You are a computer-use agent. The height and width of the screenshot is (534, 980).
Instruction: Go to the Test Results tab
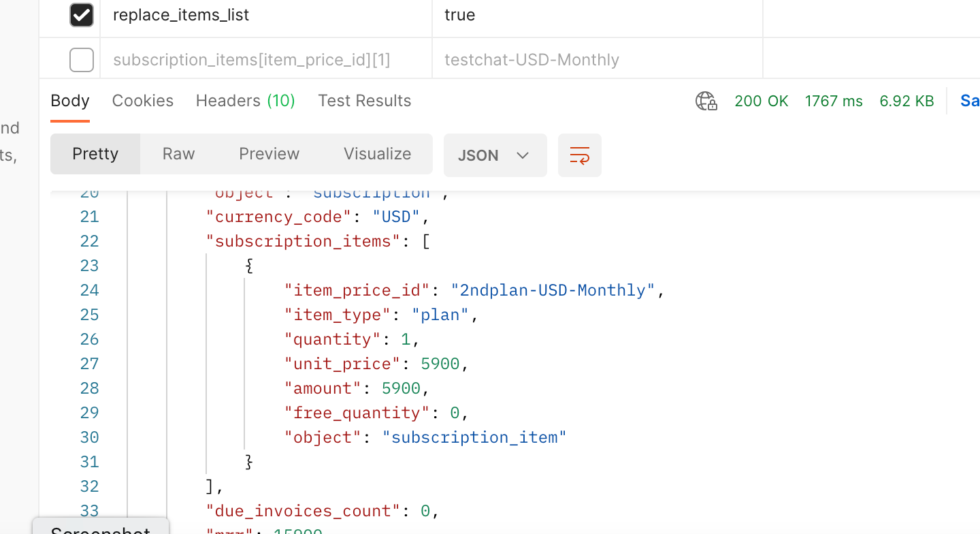364,101
